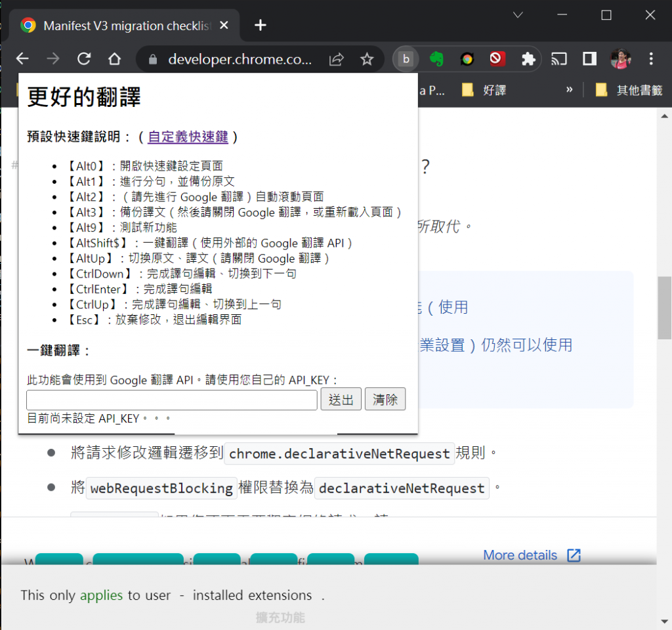Click the 【Alt9】 測試新功能 line
Screen dimensions: 672x630
click(x=121, y=228)
